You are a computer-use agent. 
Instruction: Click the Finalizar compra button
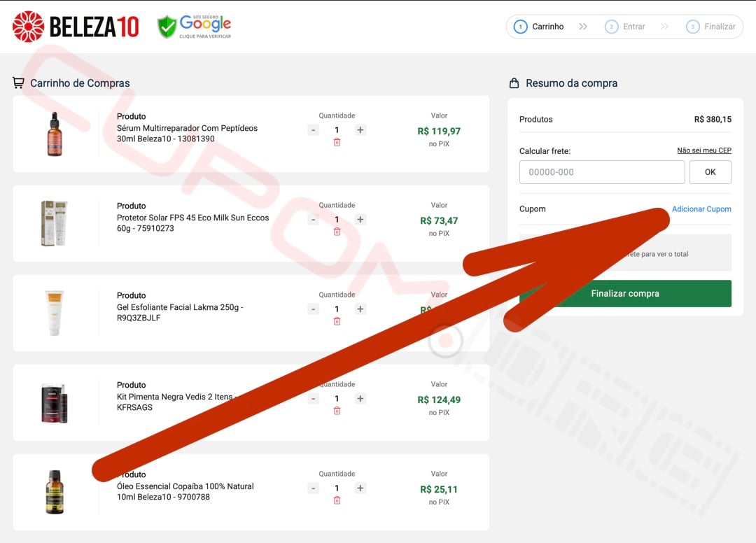tap(625, 293)
